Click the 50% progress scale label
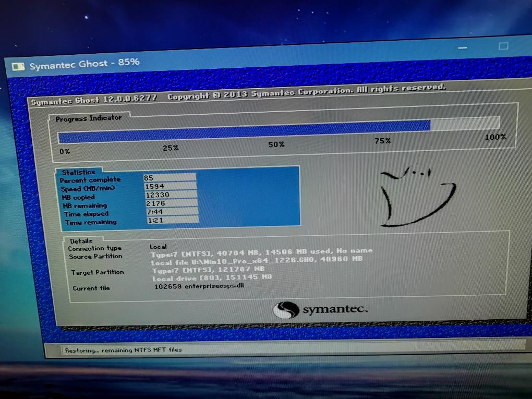 276,144
